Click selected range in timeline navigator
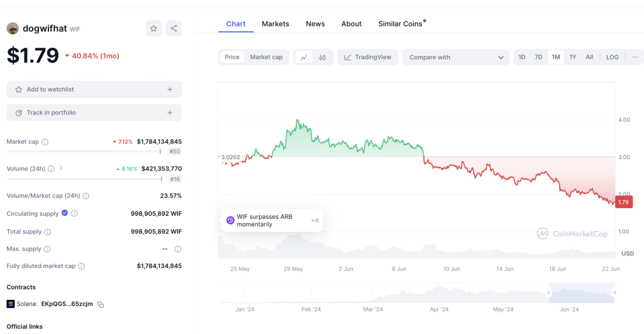 [581, 293]
